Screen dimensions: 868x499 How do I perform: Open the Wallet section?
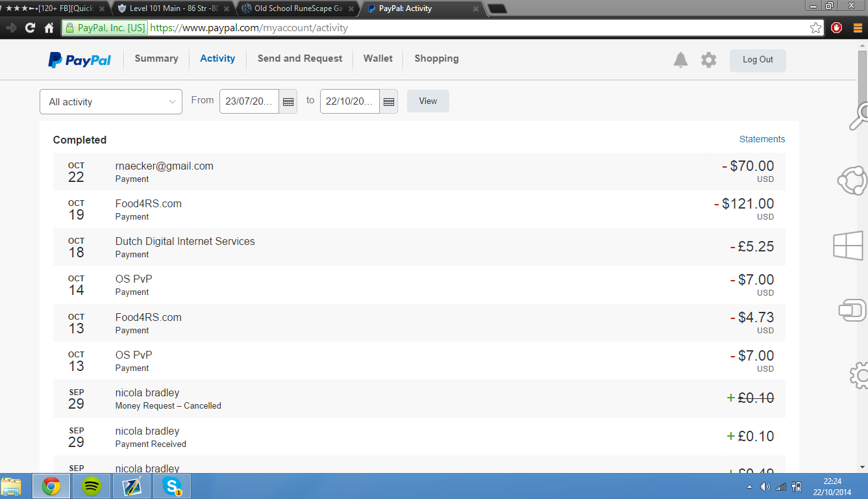(x=378, y=58)
